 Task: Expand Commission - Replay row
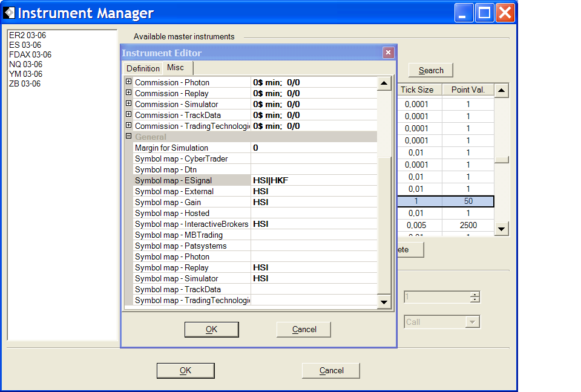tap(128, 93)
